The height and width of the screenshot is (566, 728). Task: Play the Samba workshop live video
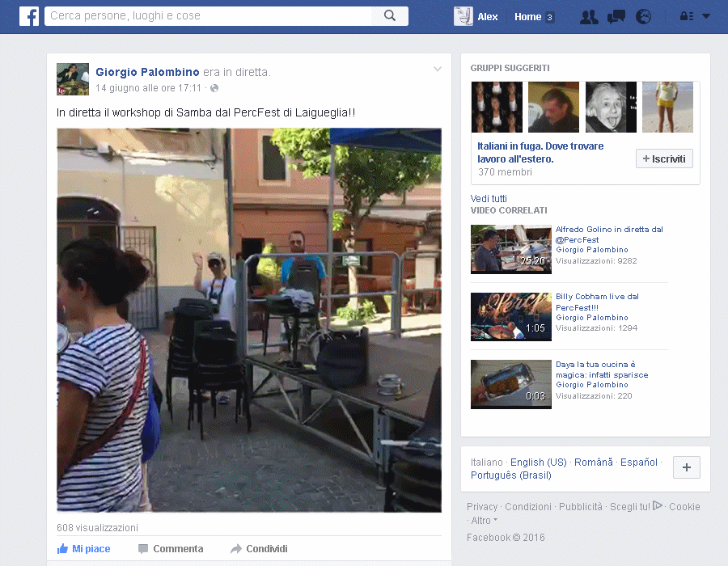click(249, 320)
